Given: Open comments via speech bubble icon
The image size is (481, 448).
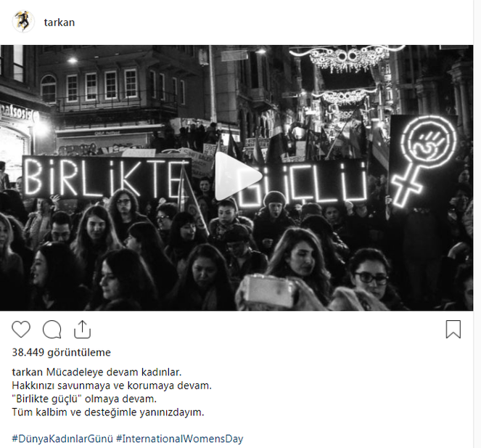Looking at the screenshot, I should (x=52, y=330).
